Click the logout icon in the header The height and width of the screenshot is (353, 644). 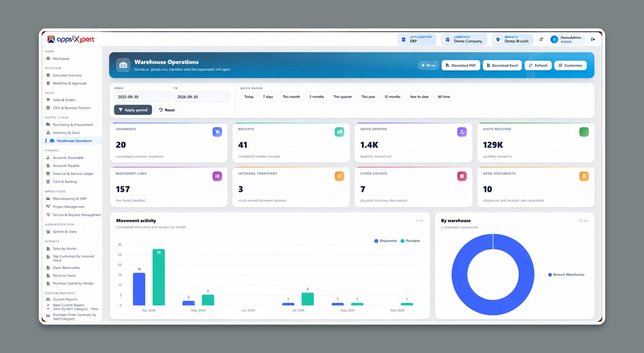point(593,39)
